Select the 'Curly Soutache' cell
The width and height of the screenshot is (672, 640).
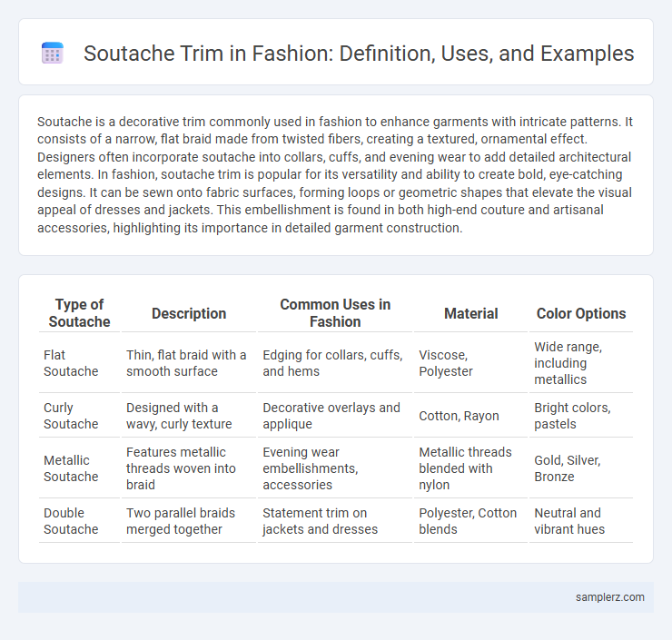[79, 416]
